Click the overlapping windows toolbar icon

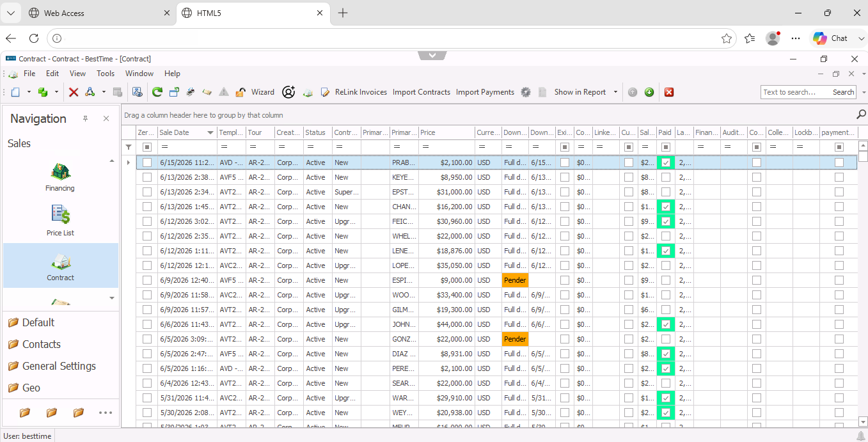[x=174, y=92]
